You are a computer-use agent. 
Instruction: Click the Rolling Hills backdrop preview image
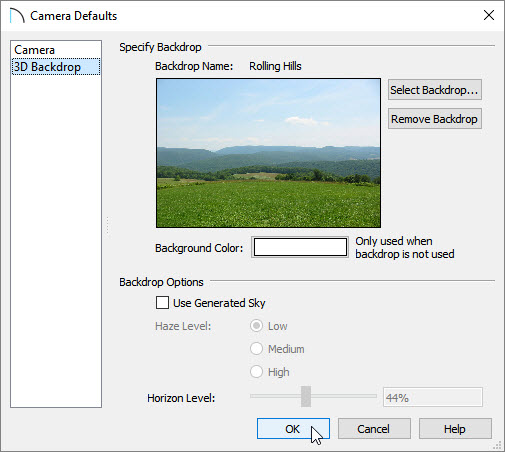tap(268, 153)
